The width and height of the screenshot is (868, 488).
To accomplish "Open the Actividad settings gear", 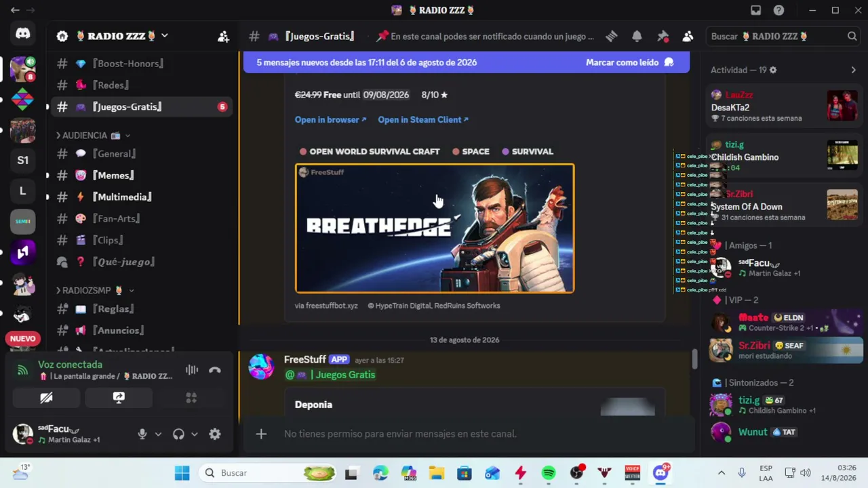I will click(x=773, y=70).
